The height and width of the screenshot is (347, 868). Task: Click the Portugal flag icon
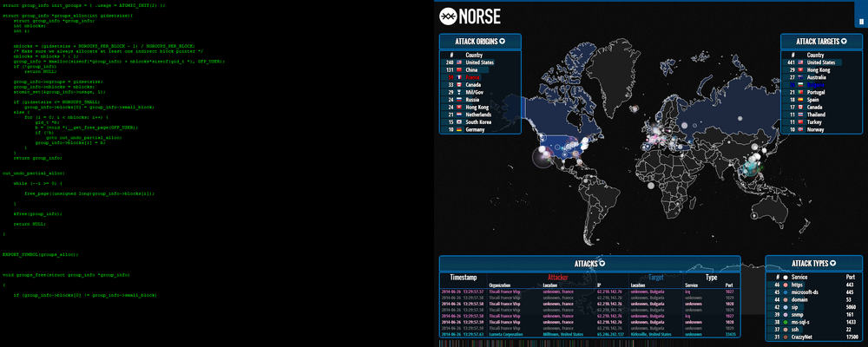pos(800,93)
